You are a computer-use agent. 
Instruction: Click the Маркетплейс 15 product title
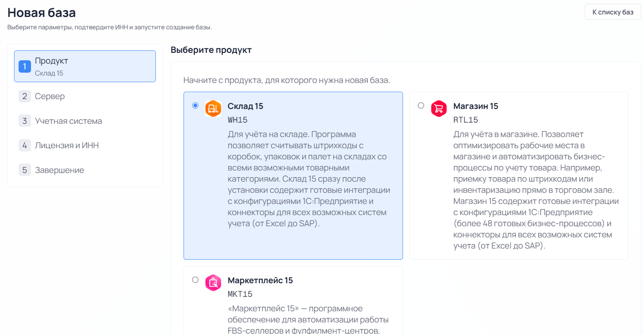(x=260, y=280)
